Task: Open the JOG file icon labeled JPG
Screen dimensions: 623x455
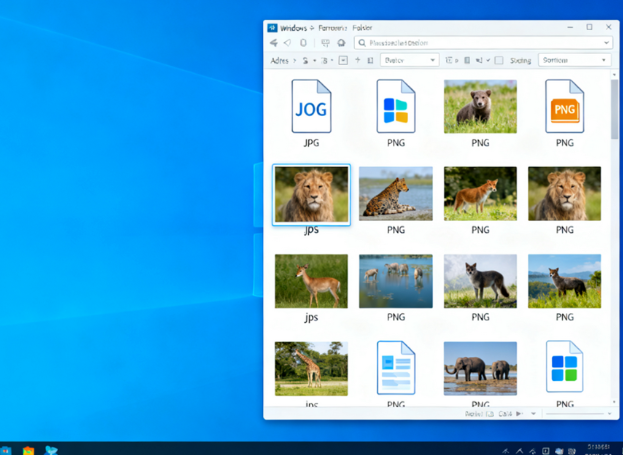Action: pos(311,106)
